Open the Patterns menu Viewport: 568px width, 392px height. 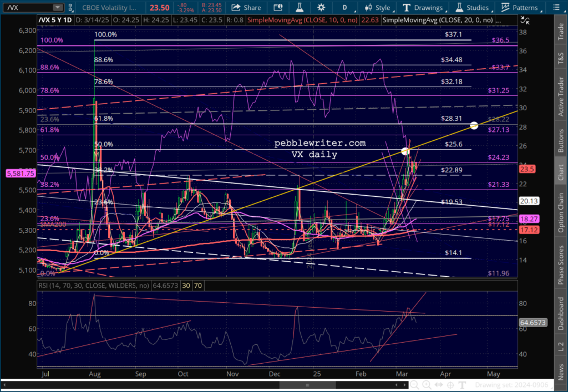pyautogui.click(x=520, y=8)
